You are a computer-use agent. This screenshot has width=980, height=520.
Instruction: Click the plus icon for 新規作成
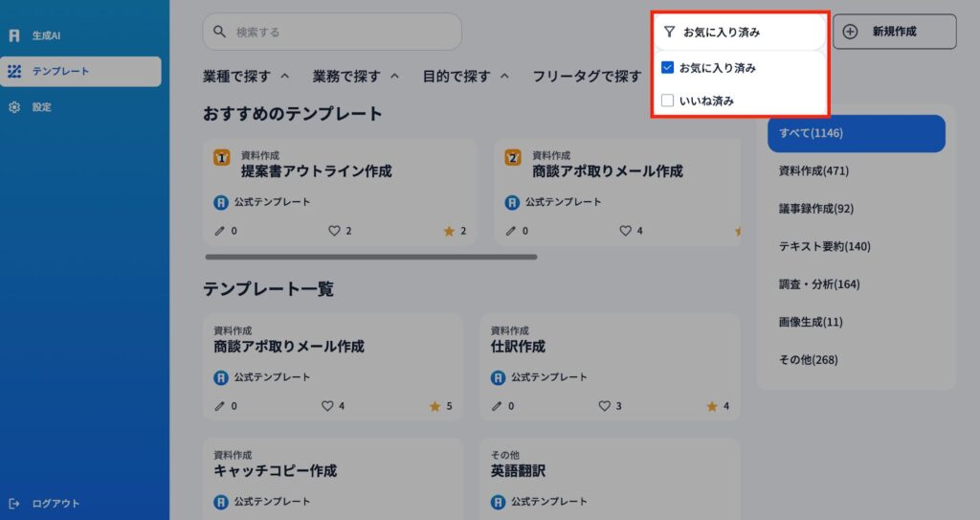(x=850, y=32)
